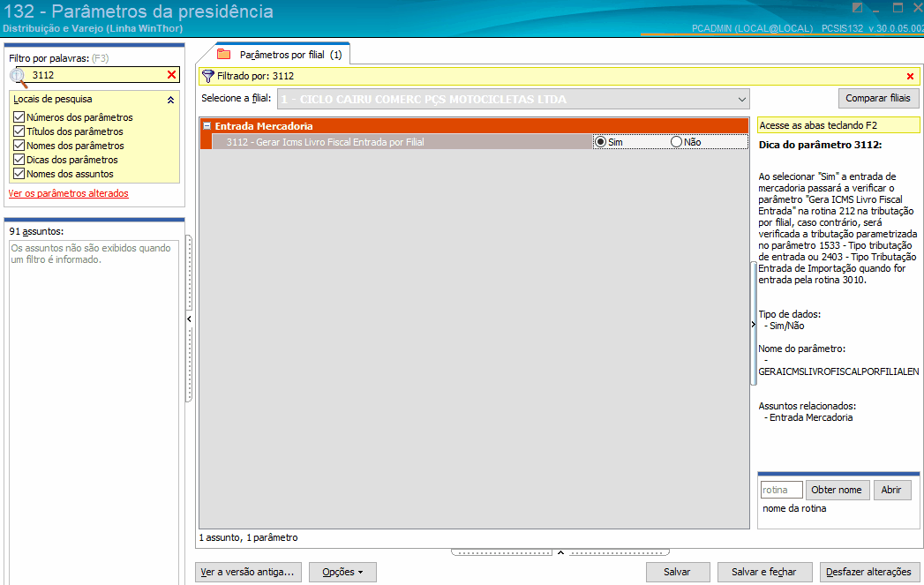Viewport: 924px width, 585px height.
Task: Click the magnifier search icon beside filter field
Action: tap(19, 77)
